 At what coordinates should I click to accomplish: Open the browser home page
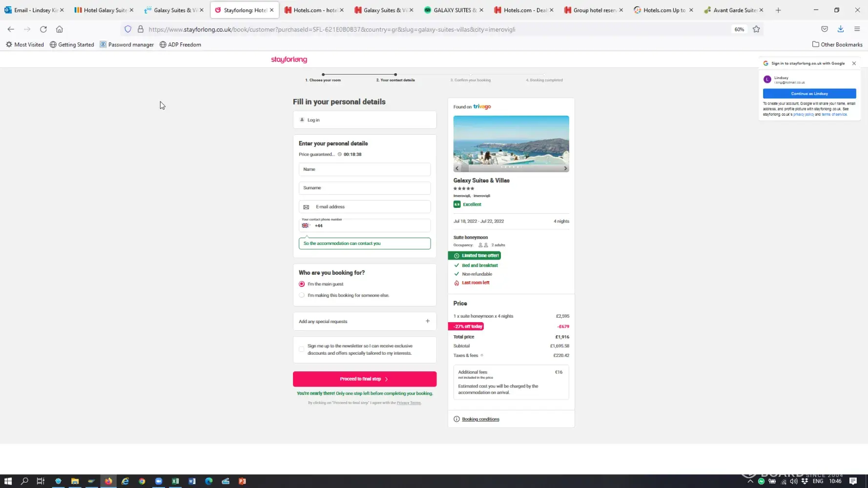tap(60, 29)
